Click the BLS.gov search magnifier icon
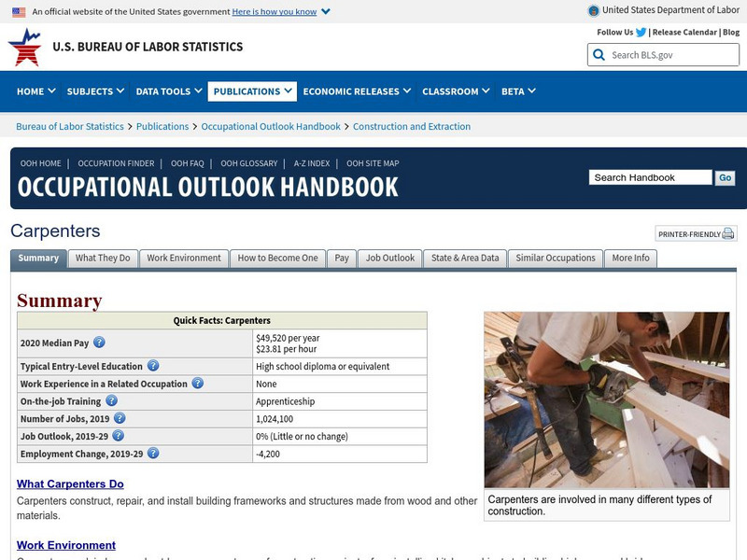 click(x=598, y=54)
